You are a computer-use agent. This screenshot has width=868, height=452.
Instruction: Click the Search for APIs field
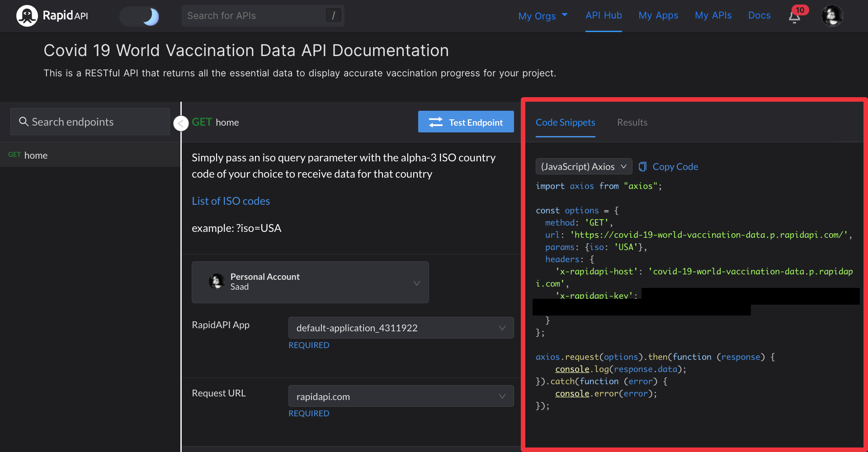point(263,16)
